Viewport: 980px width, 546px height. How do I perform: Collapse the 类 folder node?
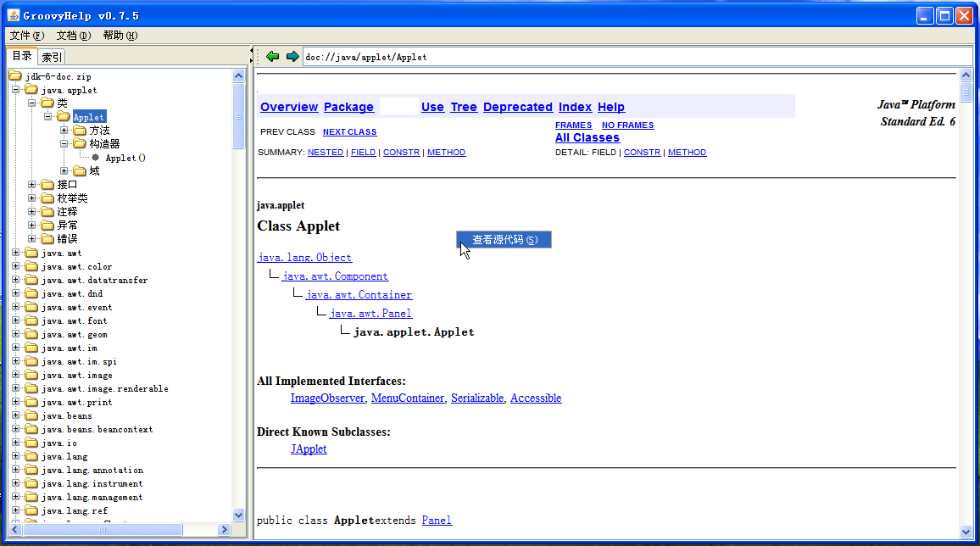click(x=32, y=103)
